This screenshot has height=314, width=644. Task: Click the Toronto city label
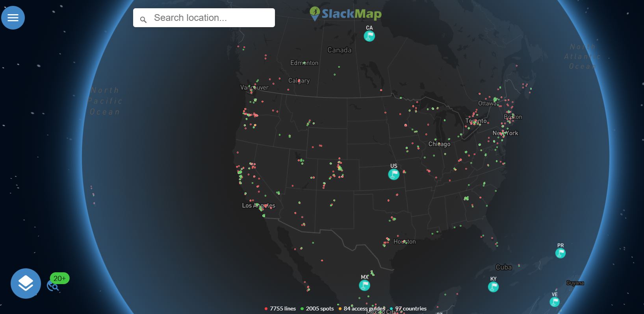(x=476, y=121)
